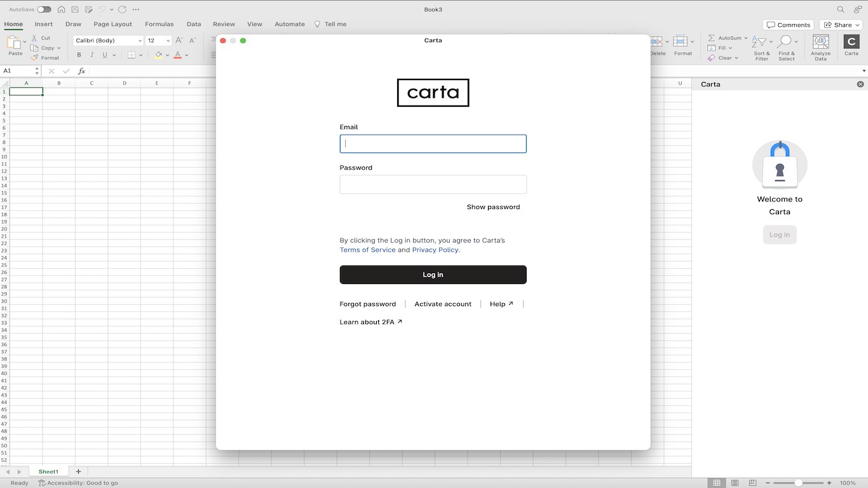Click the Paste clipboard icon
This screenshot has width=868, height=488.
[x=14, y=43]
